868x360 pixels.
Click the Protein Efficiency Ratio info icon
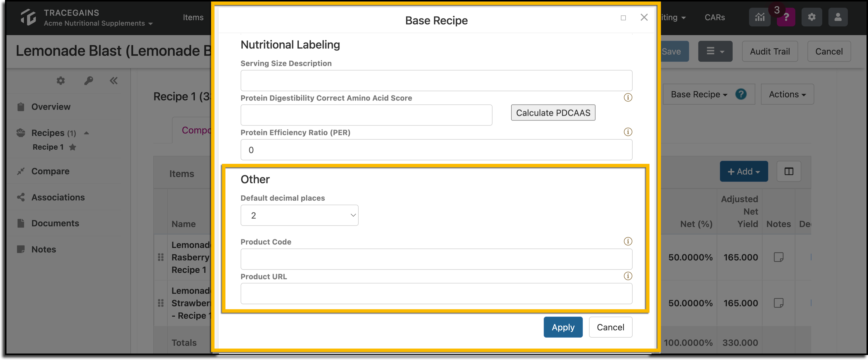tap(628, 132)
